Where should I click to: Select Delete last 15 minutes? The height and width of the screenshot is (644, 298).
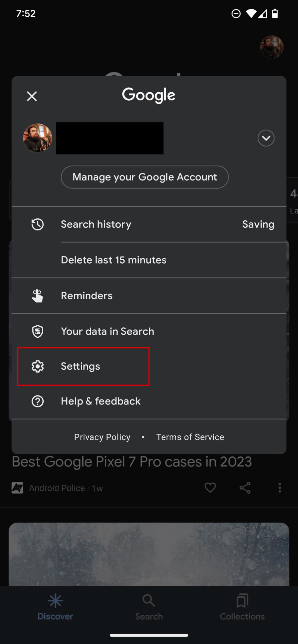click(x=114, y=260)
